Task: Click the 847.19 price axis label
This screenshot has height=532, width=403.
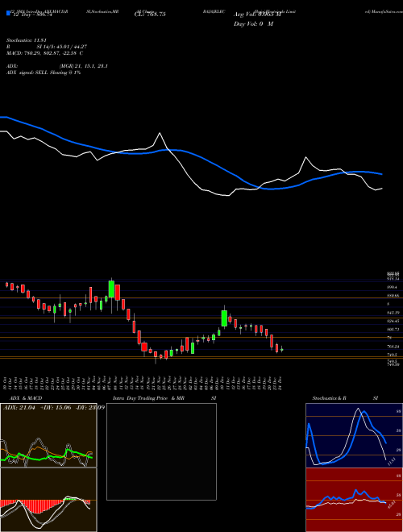Action: pyautogui.click(x=393, y=313)
